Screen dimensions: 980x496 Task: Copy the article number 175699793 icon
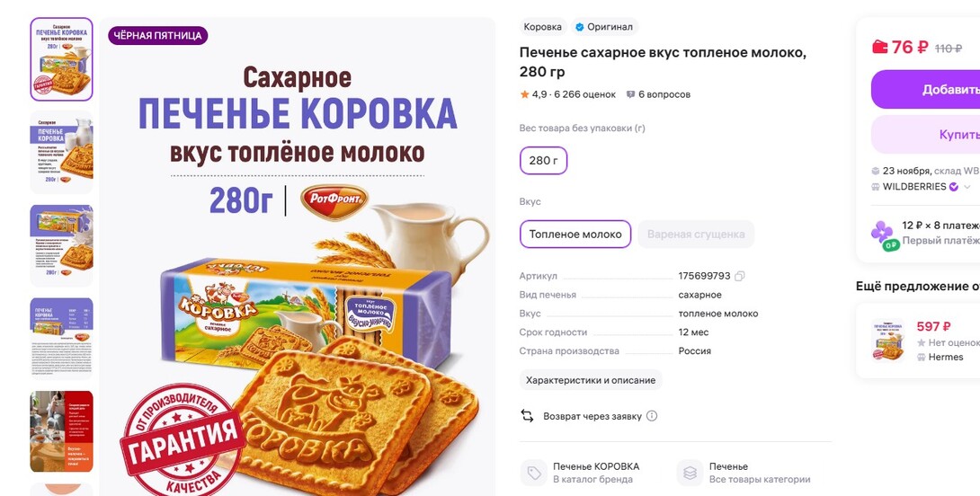[x=740, y=276]
